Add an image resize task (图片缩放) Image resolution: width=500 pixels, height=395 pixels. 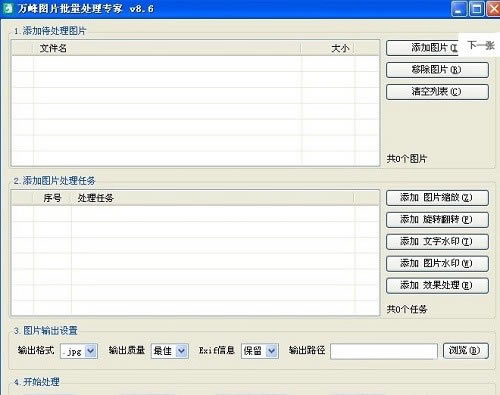pyautogui.click(x=437, y=198)
